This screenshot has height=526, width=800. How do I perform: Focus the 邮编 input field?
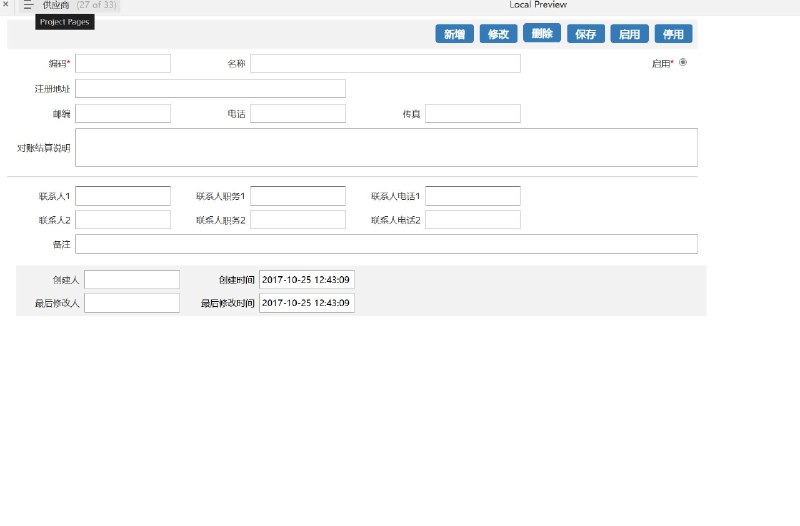123,113
